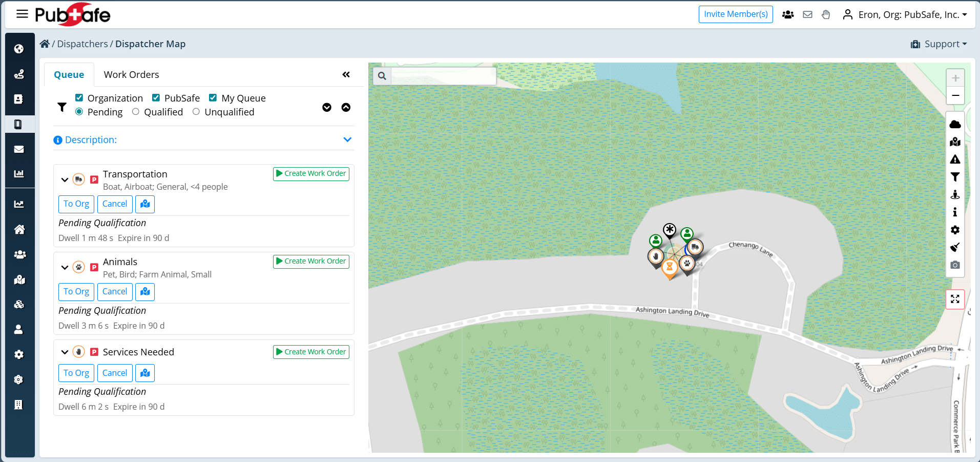Collapse the Animals request item
Viewport: 980px width, 462px height.
coord(65,267)
